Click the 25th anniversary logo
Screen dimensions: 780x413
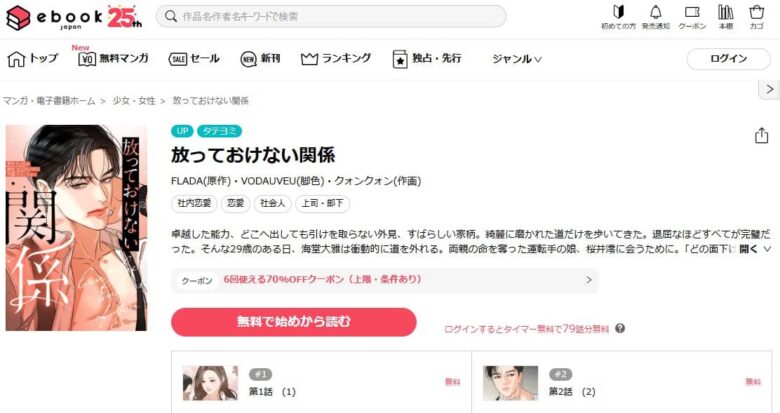pyautogui.click(x=125, y=17)
